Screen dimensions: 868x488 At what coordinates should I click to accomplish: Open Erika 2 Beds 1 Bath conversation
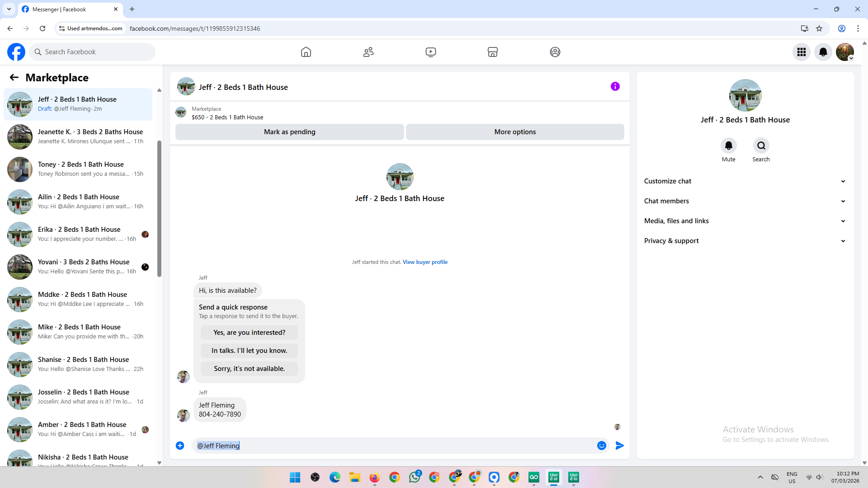coord(78,234)
